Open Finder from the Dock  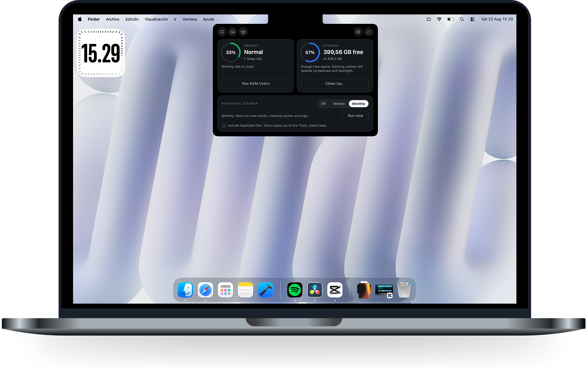click(x=185, y=290)
